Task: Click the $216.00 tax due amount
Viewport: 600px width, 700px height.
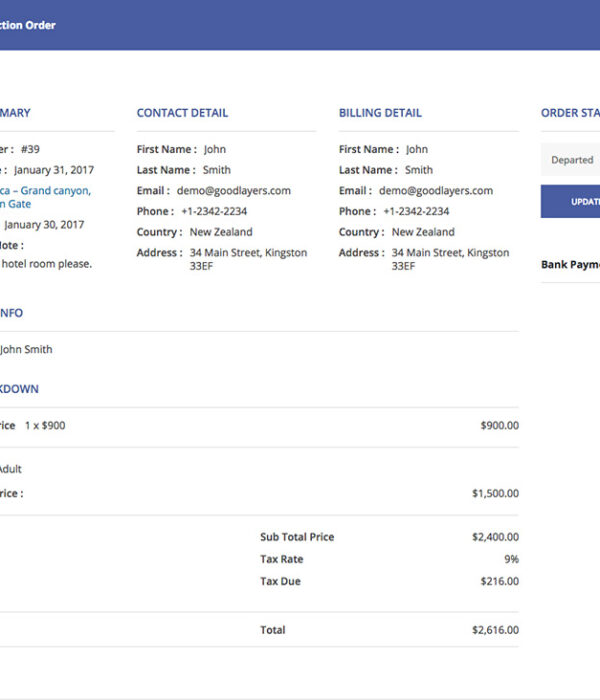Action: coord(498,581)
